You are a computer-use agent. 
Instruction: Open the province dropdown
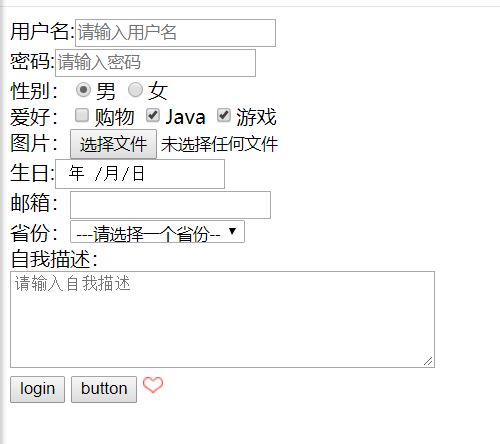pyautogui.click(x=157, y=232)
